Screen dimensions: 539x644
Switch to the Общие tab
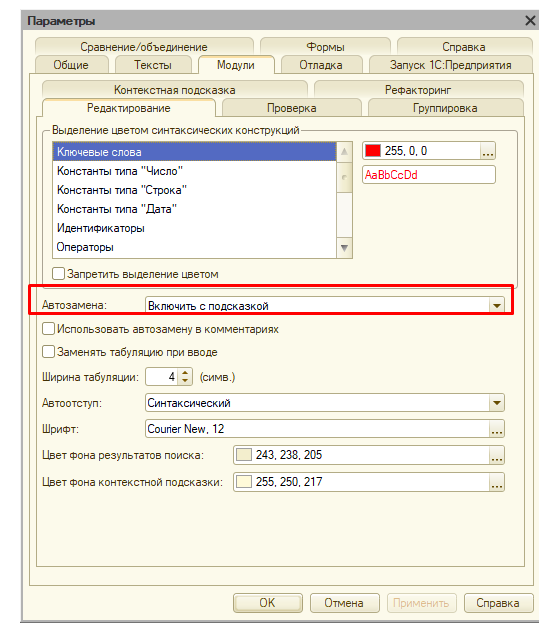pos(72,65)
